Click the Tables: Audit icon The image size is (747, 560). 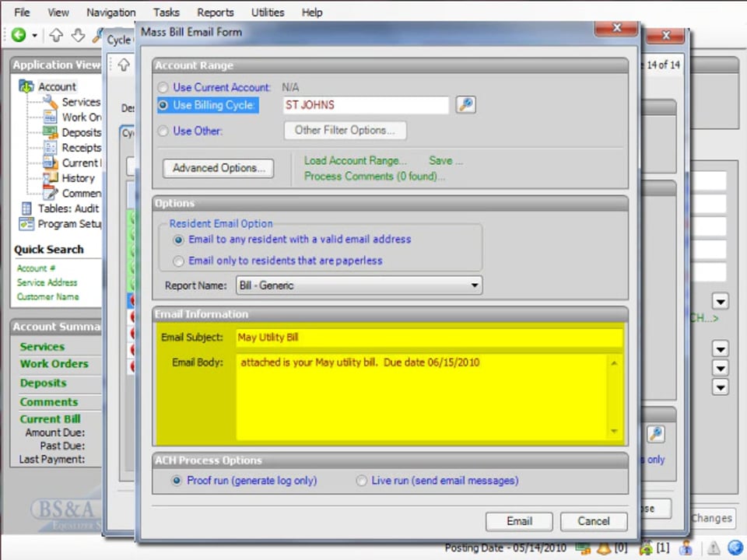pyautogui.click(x=26, y=208)
